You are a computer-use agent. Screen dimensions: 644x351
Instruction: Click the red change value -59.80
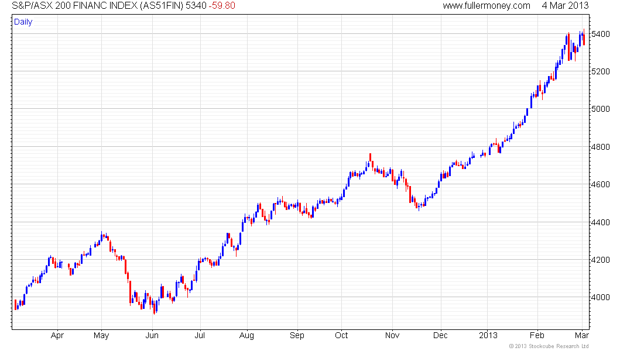(222, 6)
